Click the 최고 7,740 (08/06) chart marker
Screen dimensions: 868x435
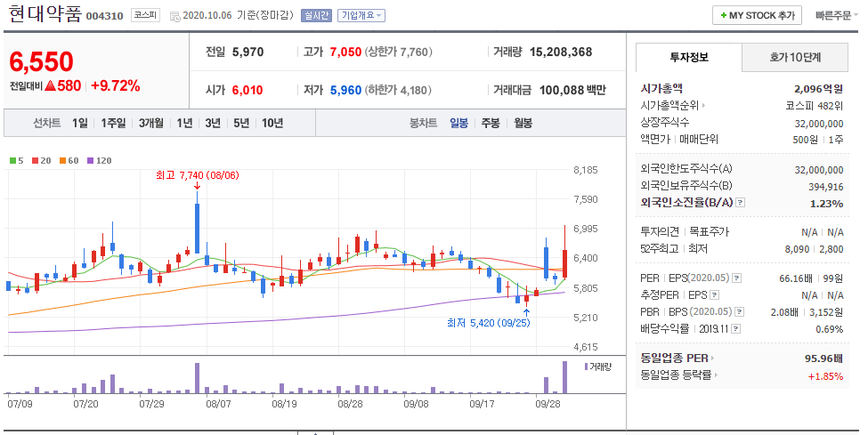(197, 175)
